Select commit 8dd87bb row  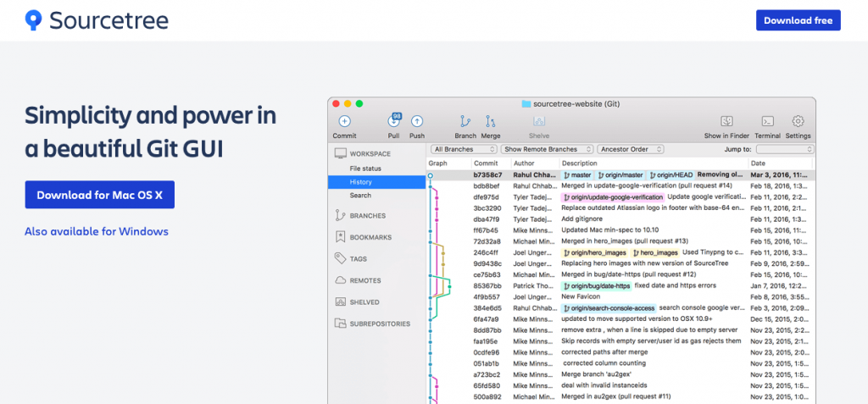[620, 329]
